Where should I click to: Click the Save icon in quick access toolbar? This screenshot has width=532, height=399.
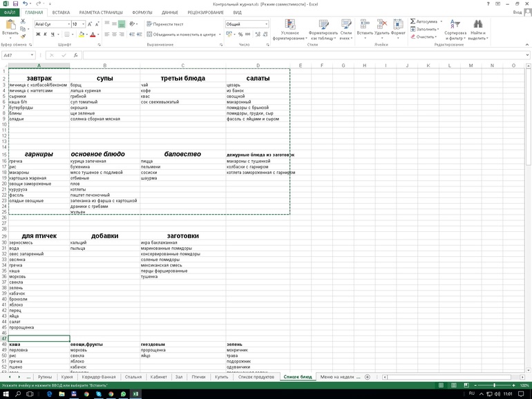coord(15,3)
